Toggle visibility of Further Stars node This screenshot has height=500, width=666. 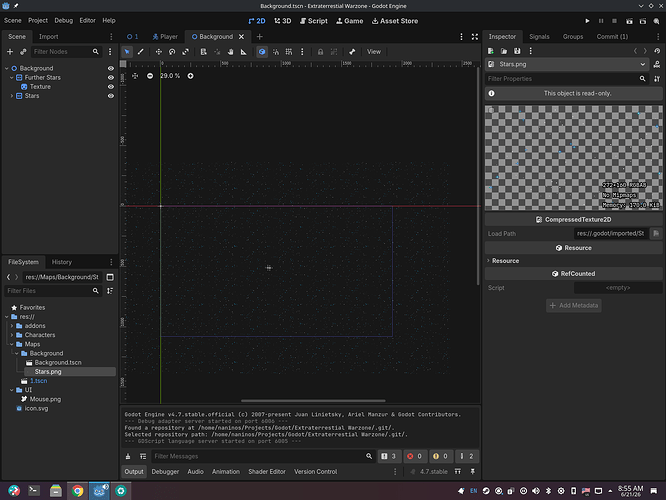pos(111,78)
